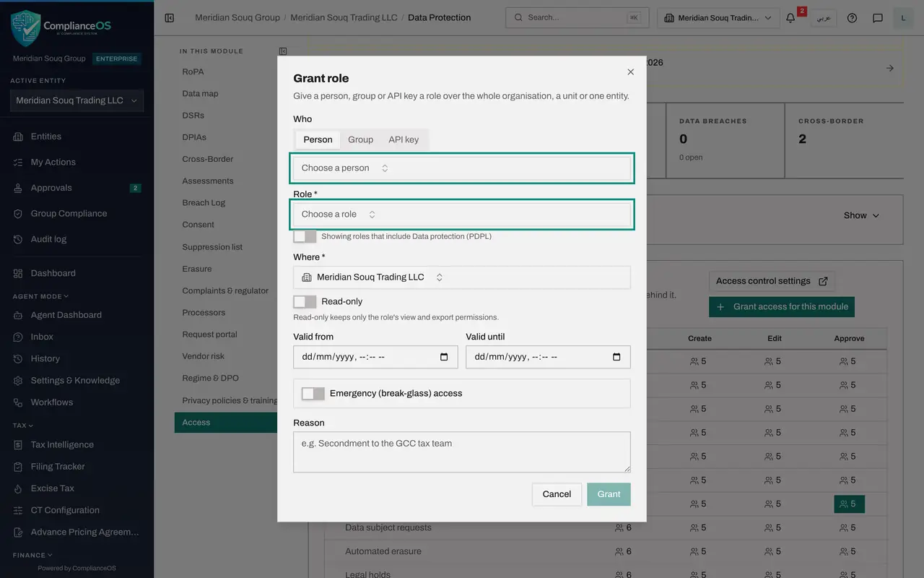The width and height of the screenshot is (924, 578).
Task: Collapse the Finance section in sidebar
Action: (32, 555)
